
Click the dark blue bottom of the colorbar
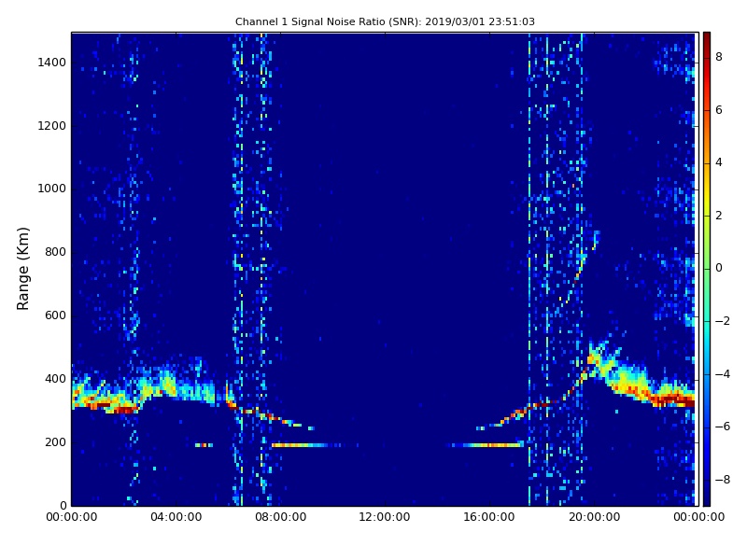(706, 501)
